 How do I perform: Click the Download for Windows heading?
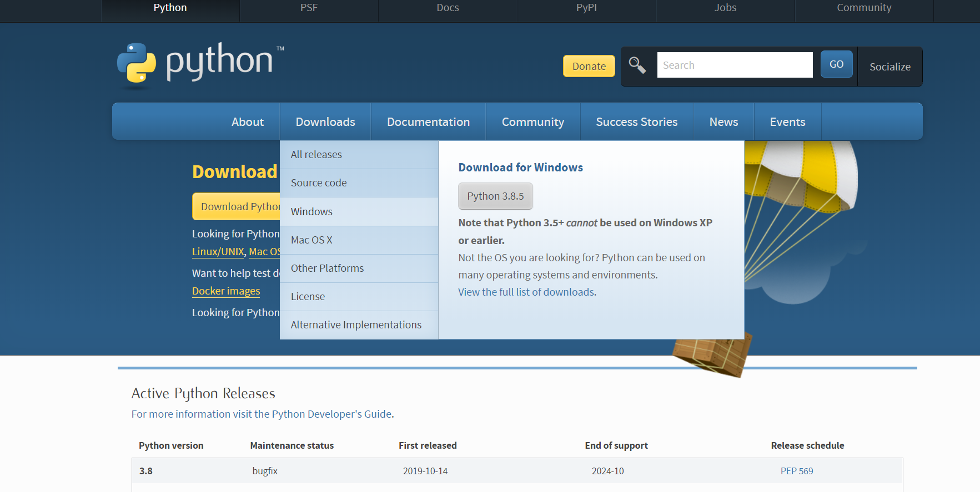click(x=520, y=168)
